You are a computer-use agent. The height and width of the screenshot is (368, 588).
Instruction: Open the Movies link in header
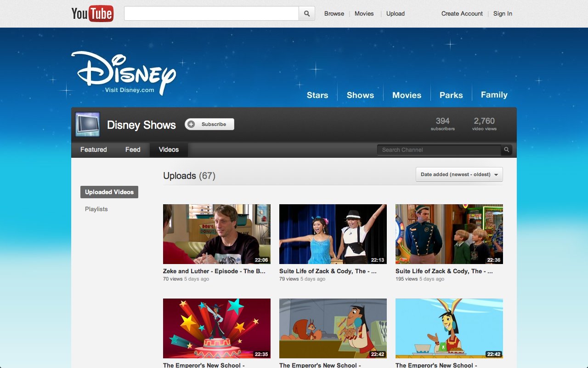[x=364, y=13]
